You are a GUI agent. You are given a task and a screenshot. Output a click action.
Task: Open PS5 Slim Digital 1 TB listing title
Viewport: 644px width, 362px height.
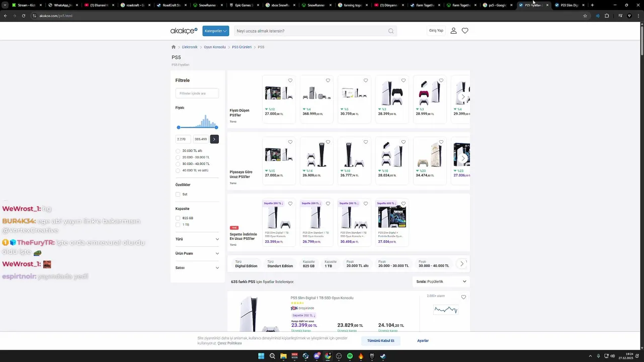pyautogui.click(x=322, y=298)
